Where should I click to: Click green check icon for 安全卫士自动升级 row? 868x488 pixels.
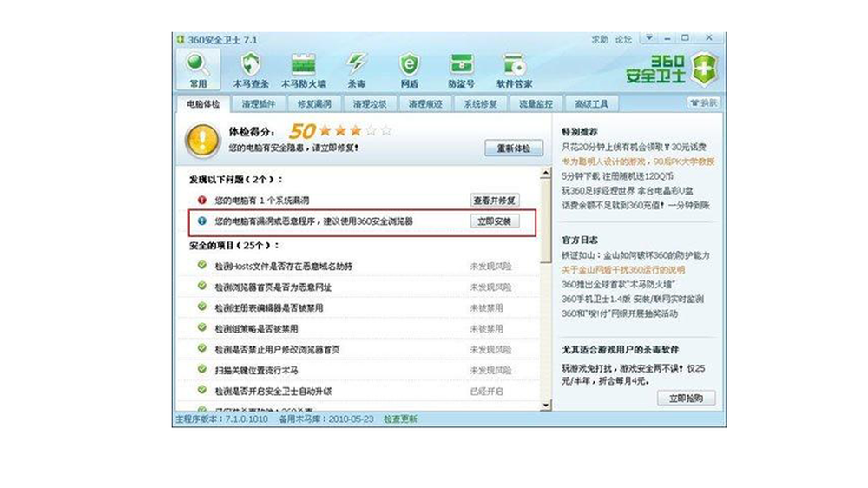(x=202, y=390)
